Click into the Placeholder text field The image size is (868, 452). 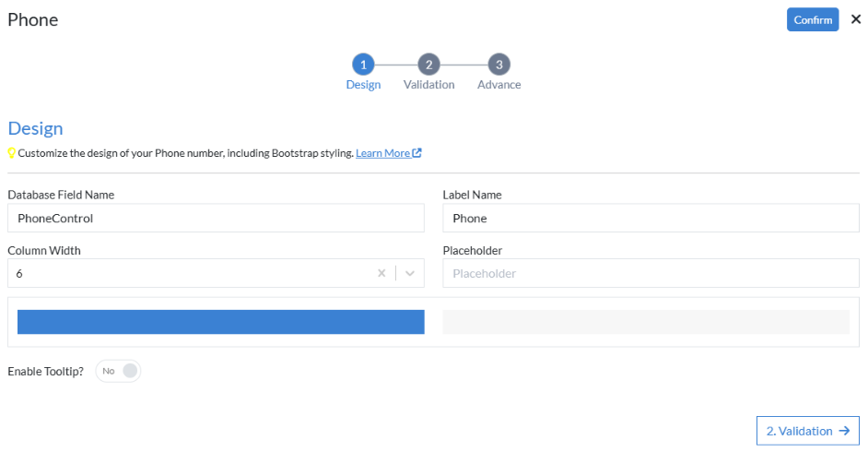pos(651,274)
